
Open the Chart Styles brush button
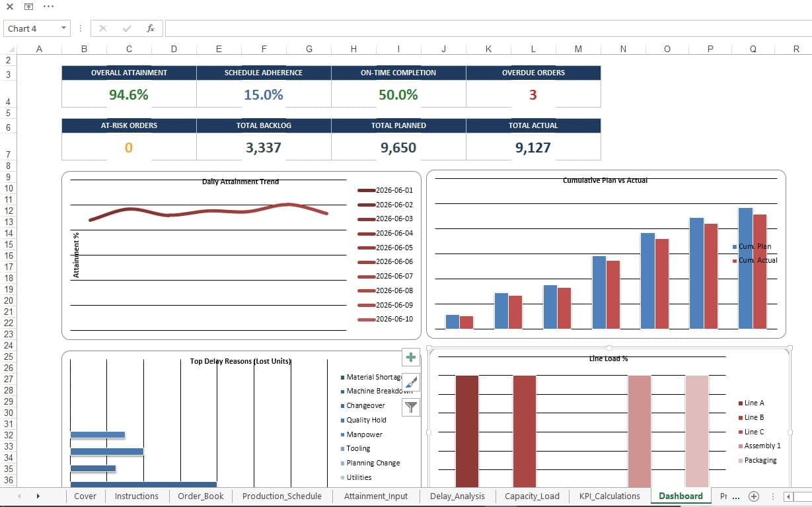tap(411, 382)
